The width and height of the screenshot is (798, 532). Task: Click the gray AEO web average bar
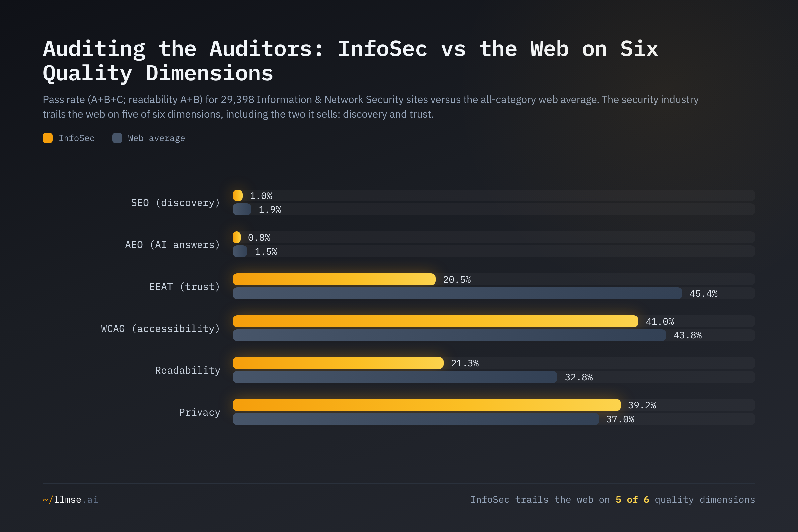pos(240,251)
